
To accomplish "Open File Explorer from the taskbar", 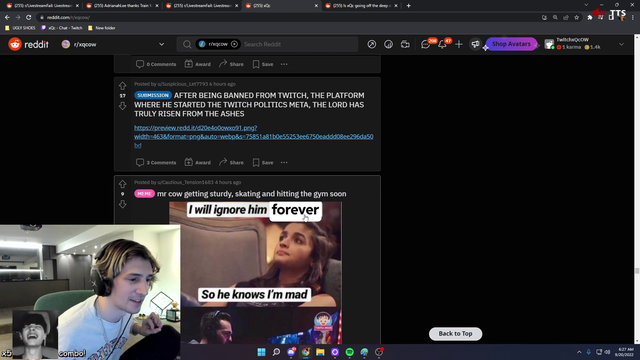I will click(x=320, y=352).
